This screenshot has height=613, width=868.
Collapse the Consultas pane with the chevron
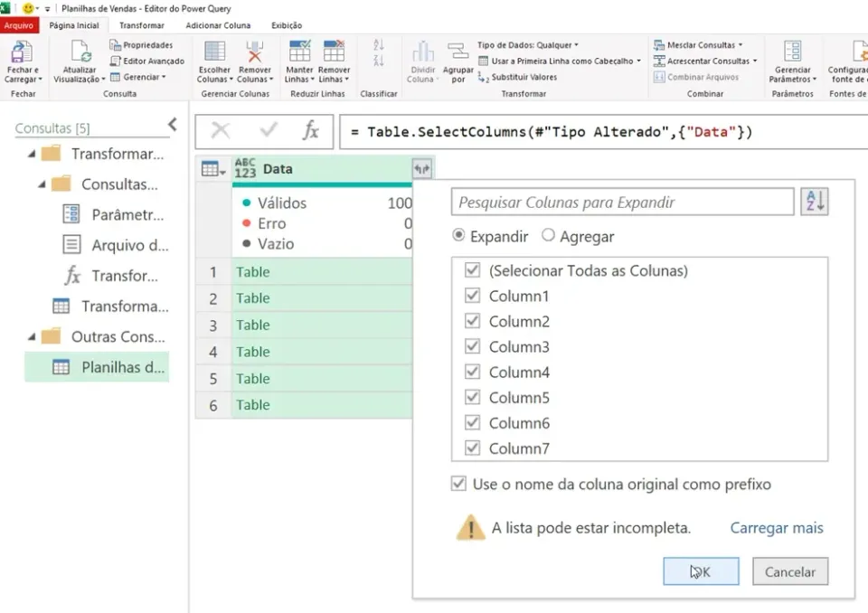(x=173, y=125)
